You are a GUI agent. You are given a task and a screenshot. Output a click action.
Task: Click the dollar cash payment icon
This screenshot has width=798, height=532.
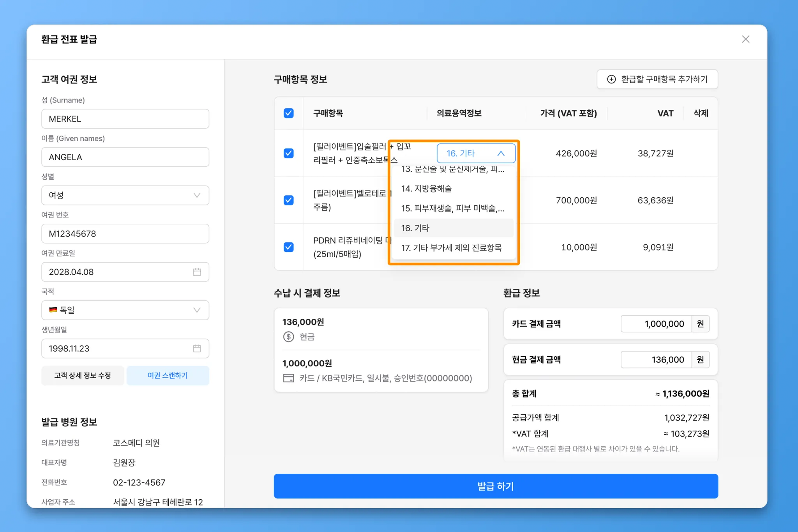pyautogui.click(x=288, y=336)
